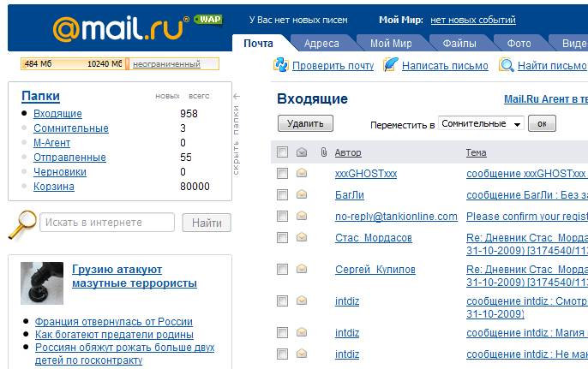The width and height of the screenshot is (588, 369).
Task: Open the Черновики folder
Action: coord(60,172)
